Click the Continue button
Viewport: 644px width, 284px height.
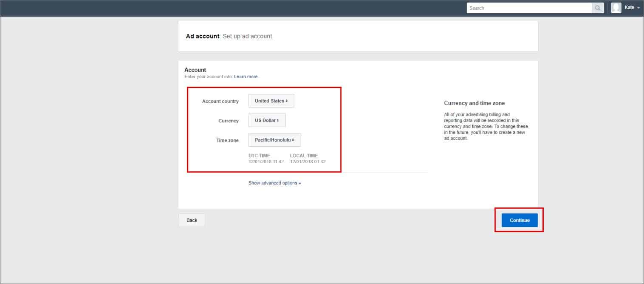[519, 220]
